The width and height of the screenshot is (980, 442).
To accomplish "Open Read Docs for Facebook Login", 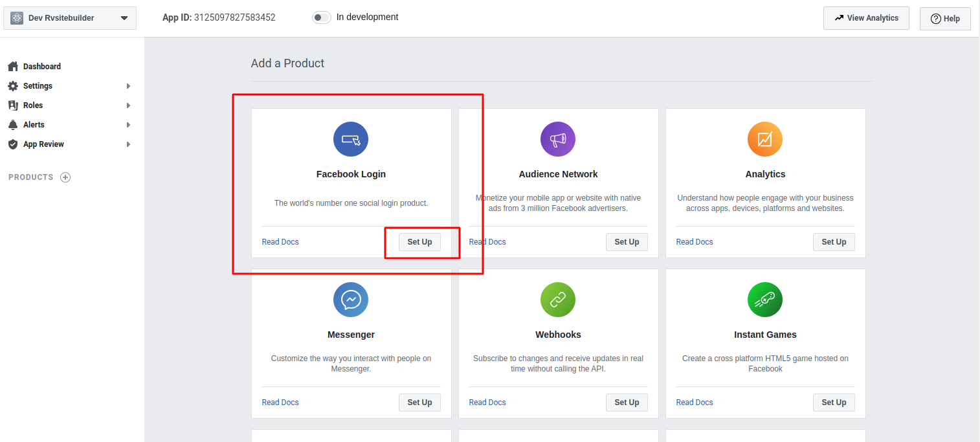I will click(280, 242).
